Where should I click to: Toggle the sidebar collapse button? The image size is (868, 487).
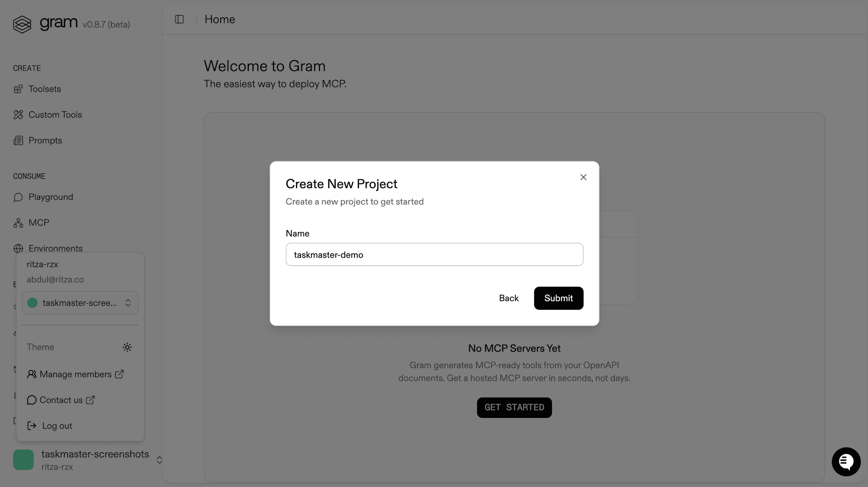(179, 19)
